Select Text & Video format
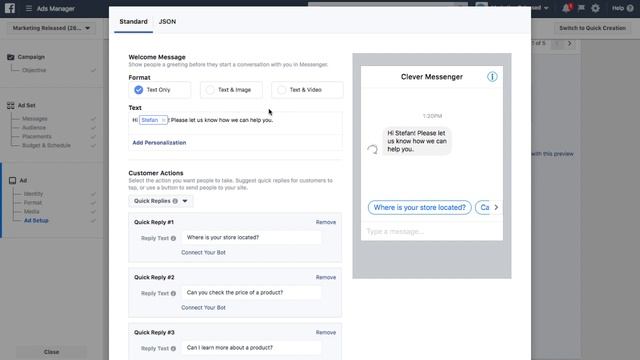The height and width of the screenshot is (360, 640). pyautogui.click(x=307, y=90)
